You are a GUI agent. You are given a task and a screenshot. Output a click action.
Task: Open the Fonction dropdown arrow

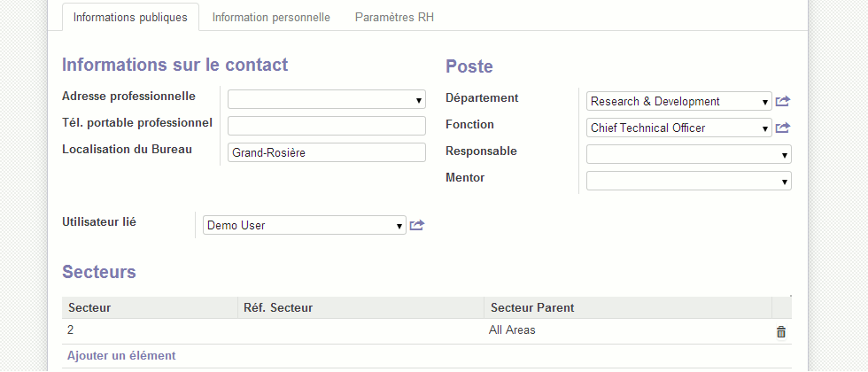point(765,128)
